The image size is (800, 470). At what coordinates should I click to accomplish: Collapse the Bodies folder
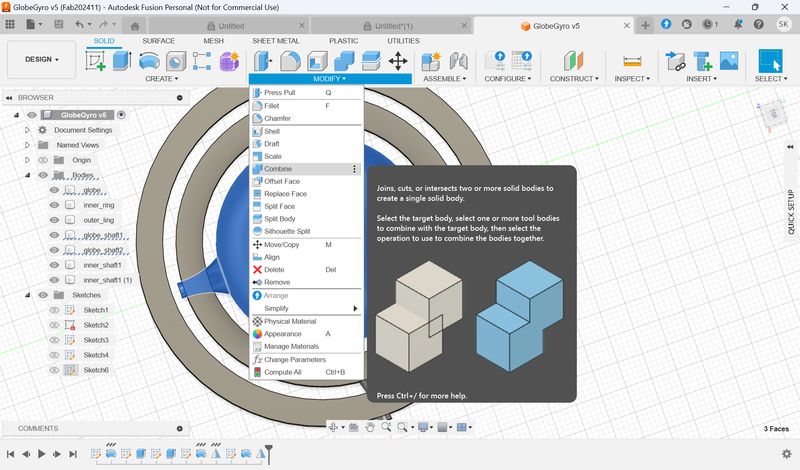pos(28,175)
